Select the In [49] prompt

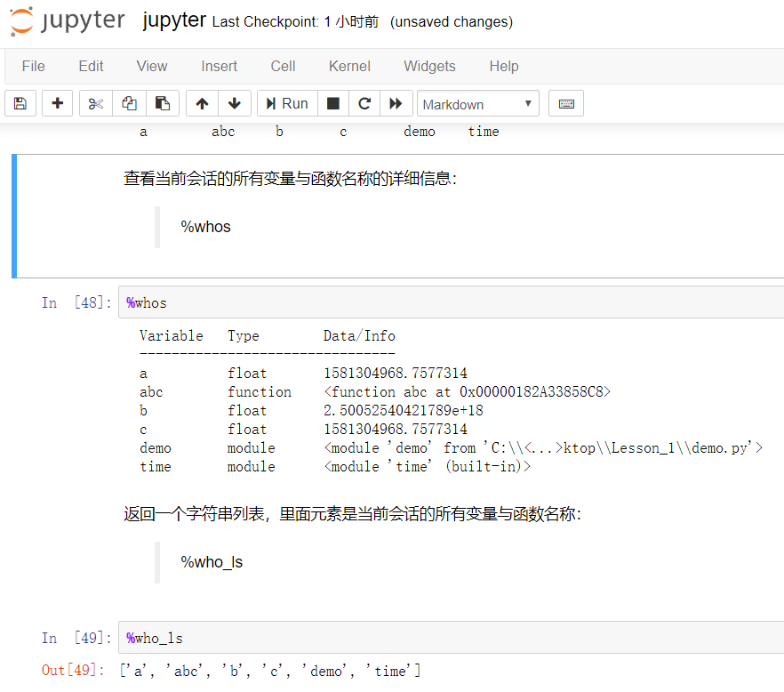[76, 638]
